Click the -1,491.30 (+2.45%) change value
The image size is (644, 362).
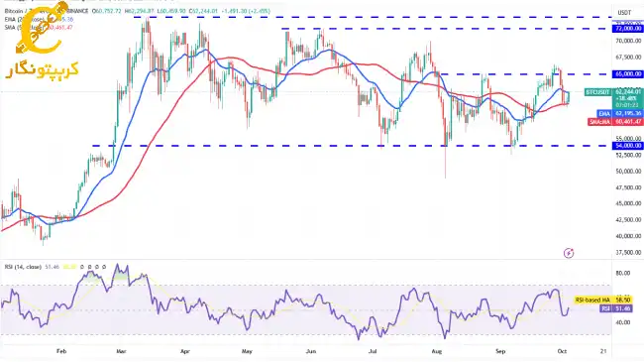click(x=246, y=11)
